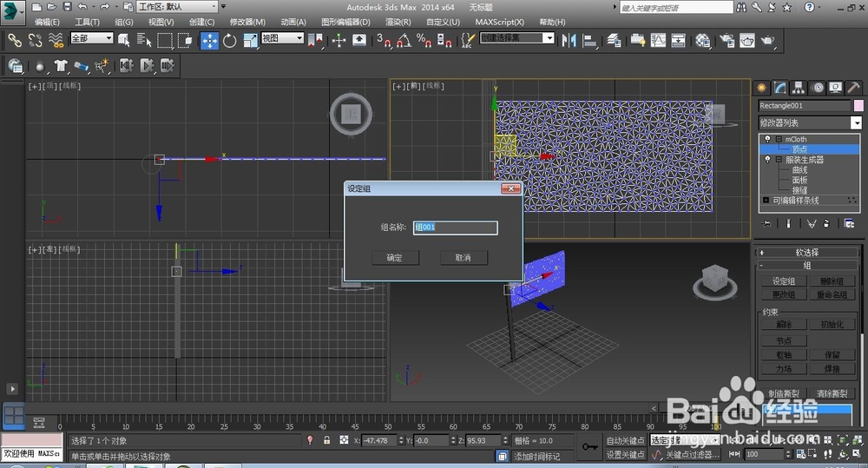The image size is (868, 468).
Task: Click the Bind to Space Warp icon
Action: coord(56,40)
